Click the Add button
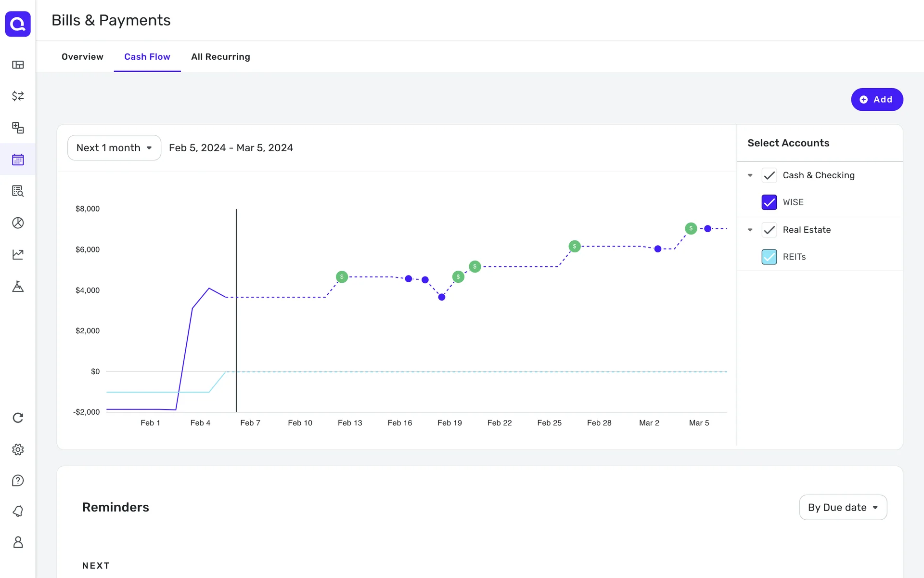924x578 pixels. [x=876, y=100]
